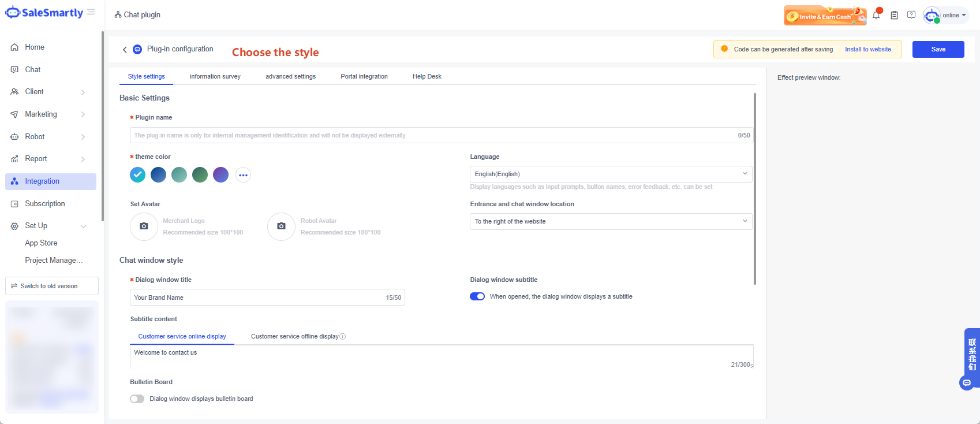Upload a Robot Avatar via its camera icon
The height and width of the screenshot is (424, 980).
pyautogui.click(x=282, y=226)
